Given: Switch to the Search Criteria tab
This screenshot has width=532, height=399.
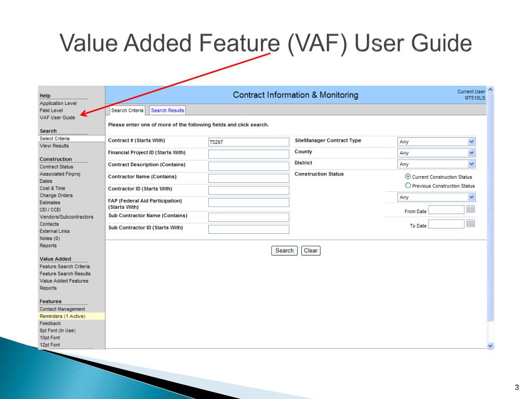Looking at the screenshot, I should 127,110.
